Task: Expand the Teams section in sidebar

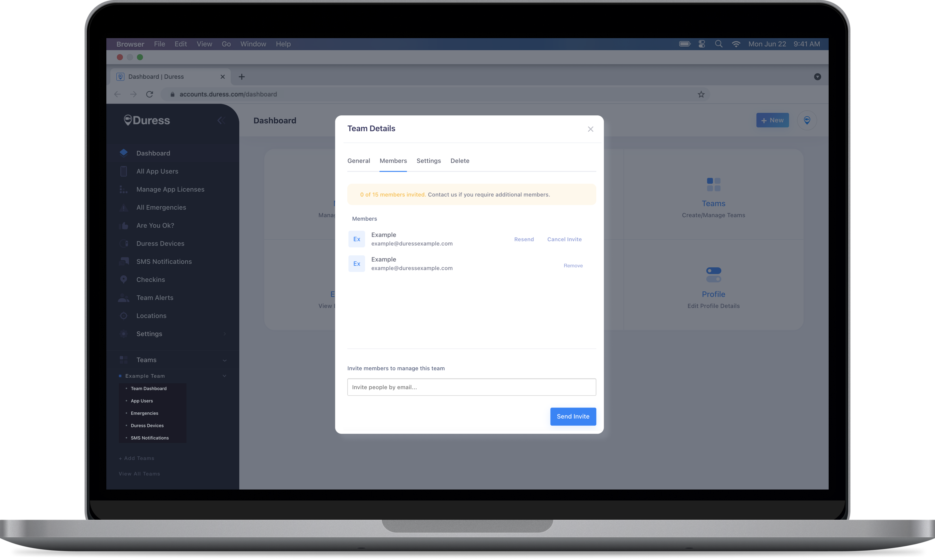Action: click(224, 359)
